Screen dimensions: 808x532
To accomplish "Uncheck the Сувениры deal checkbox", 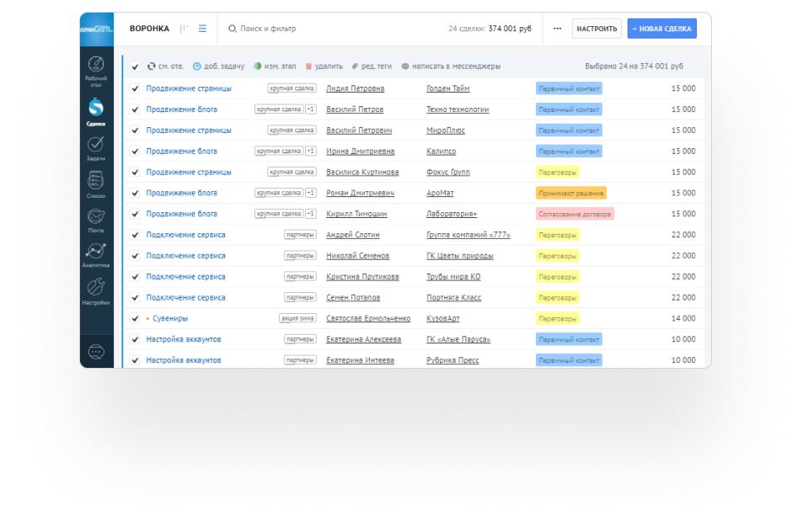I will [135, 319].
